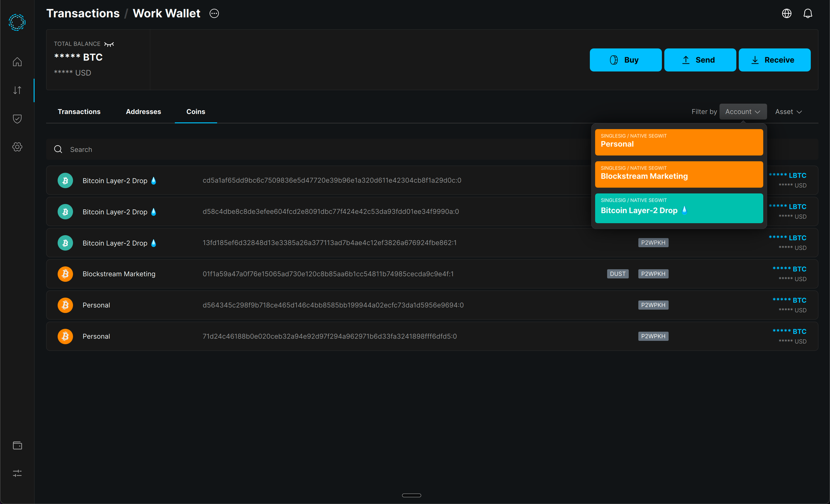Filter by the Blockstream Marketing account
The width and height of the screenshot is (830, 504).
click(x=679, y=174)
